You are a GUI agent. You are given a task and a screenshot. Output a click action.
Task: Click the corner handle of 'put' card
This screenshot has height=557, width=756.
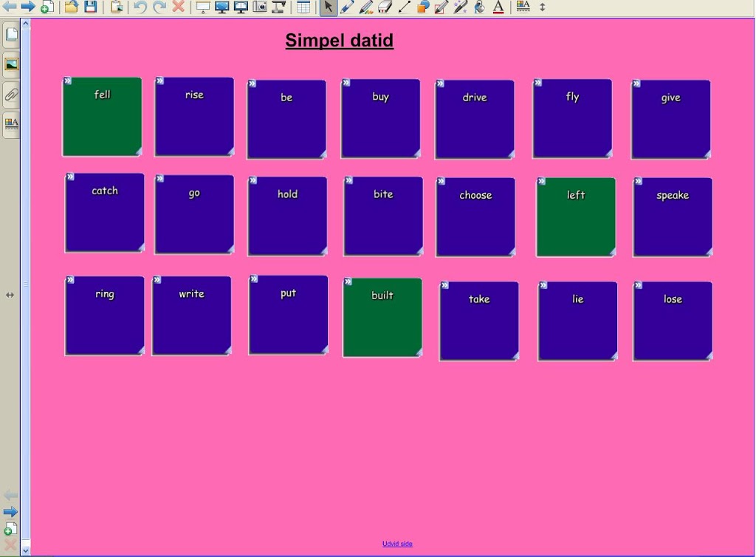tap(325, 350)
